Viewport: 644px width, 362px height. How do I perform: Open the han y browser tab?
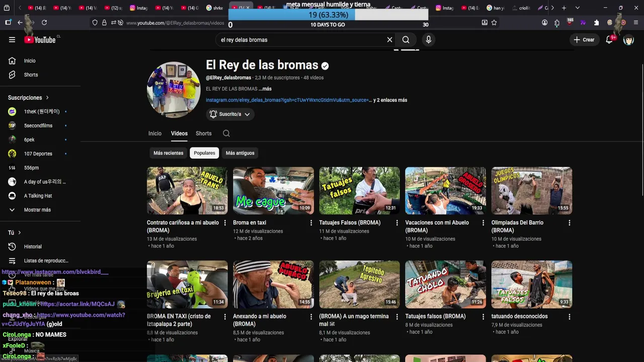point(495,8)
